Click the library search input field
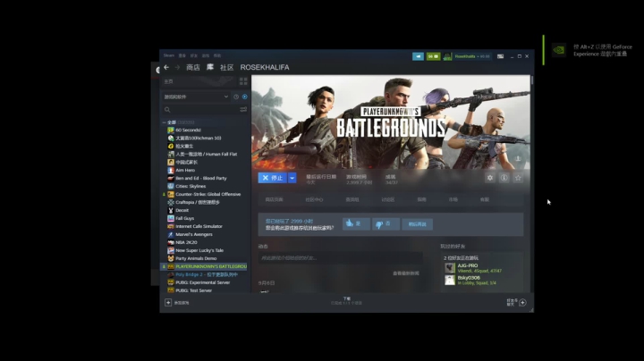The width and height of the screenshot is (644, 361). coord(205,110)
